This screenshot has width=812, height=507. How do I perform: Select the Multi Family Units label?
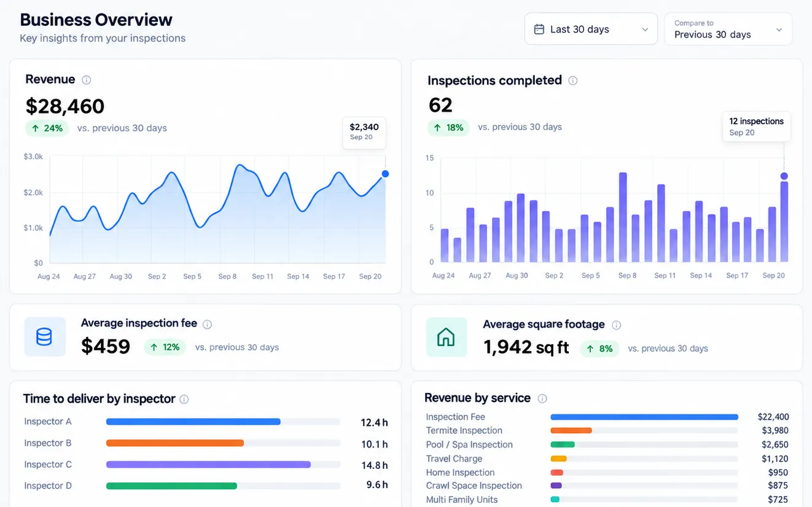coord(462,500)
